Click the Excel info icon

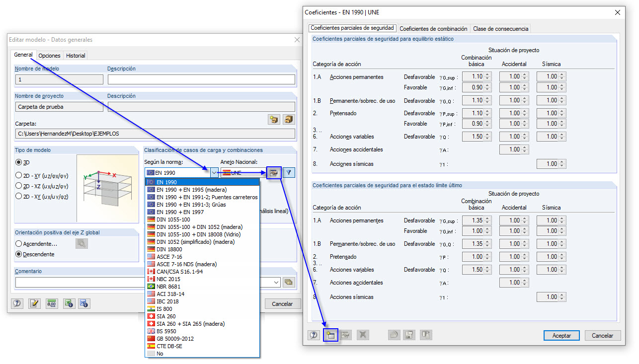(x=69, y=303)
